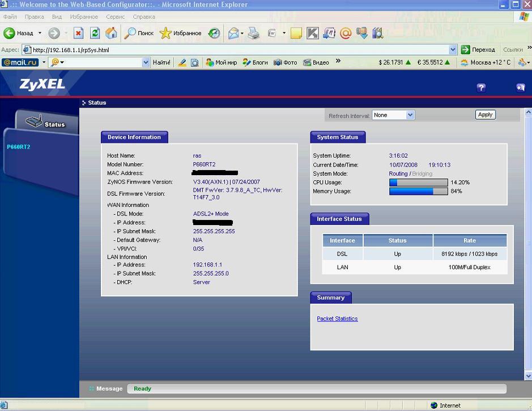
Task: Open the Search (Поиск) pane
Action: click(139, 33)
